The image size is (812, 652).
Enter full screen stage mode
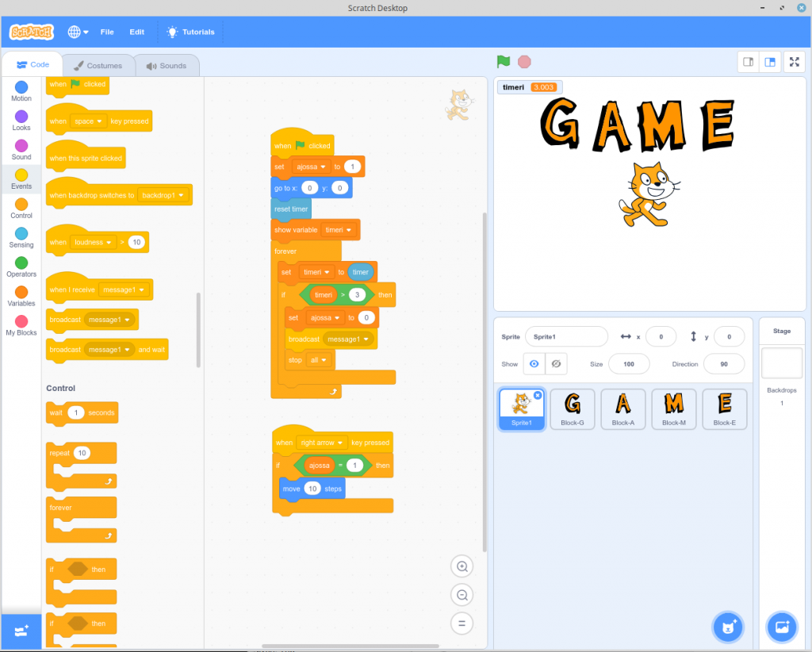tap(794, 62)
